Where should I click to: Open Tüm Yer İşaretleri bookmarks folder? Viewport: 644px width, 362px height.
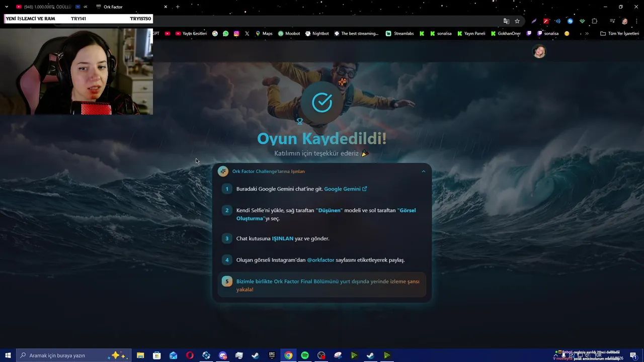coord(619,34)
